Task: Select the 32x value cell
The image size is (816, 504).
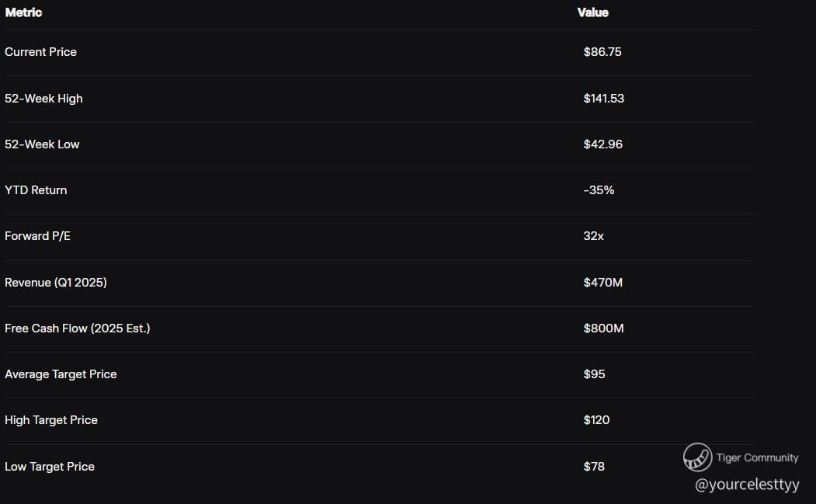Action: click(593, 236)
